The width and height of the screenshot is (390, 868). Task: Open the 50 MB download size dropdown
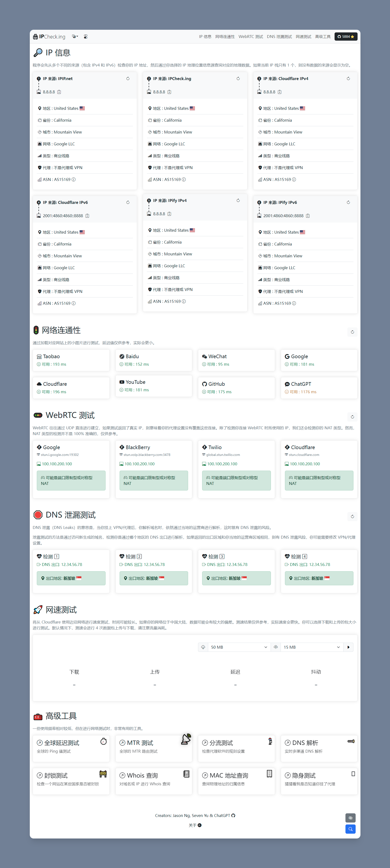tap(239, 647)
